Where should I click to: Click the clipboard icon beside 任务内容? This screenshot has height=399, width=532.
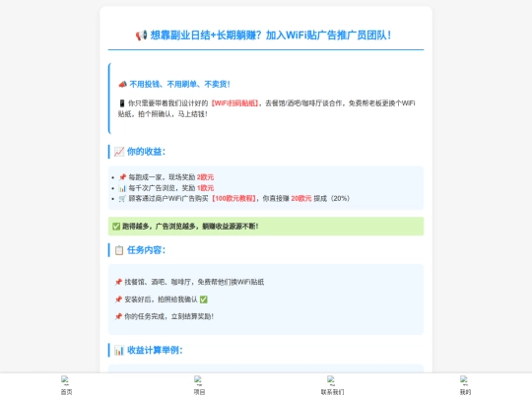tap(119, 250)
